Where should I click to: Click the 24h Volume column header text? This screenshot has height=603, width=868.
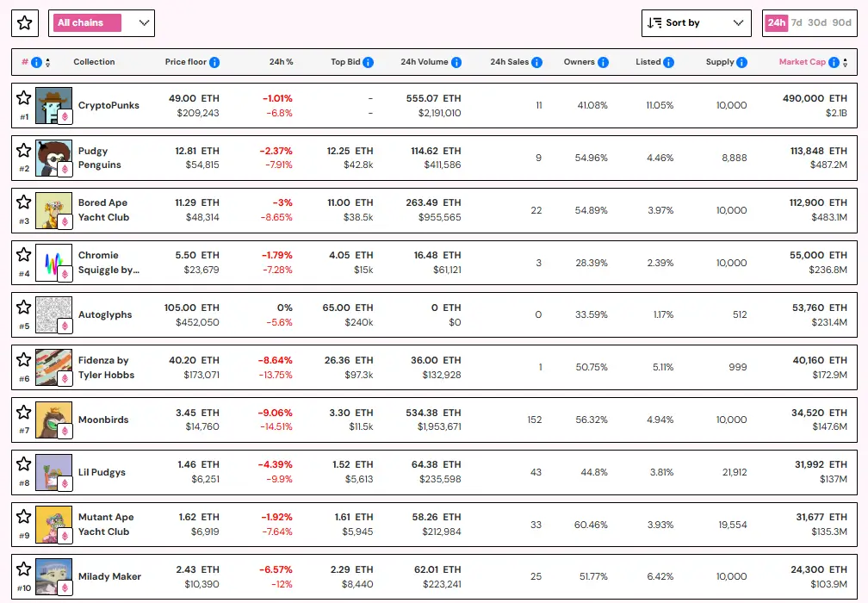click(x=424, y=62)
